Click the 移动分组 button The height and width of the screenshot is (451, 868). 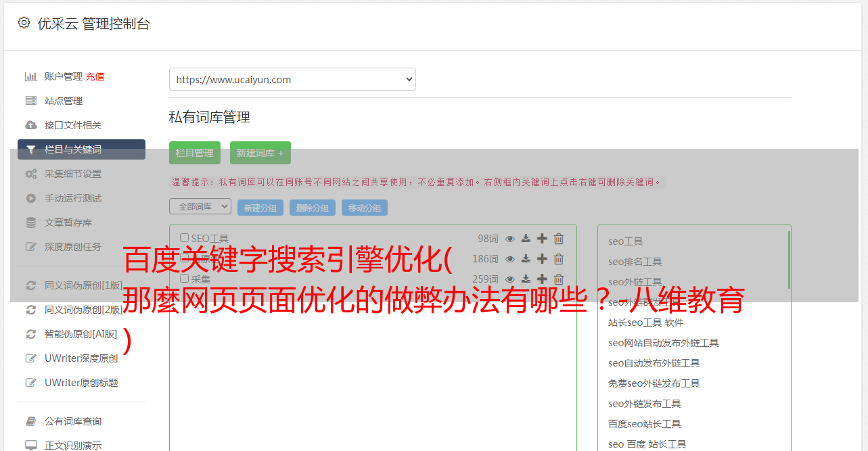(365, 208)
